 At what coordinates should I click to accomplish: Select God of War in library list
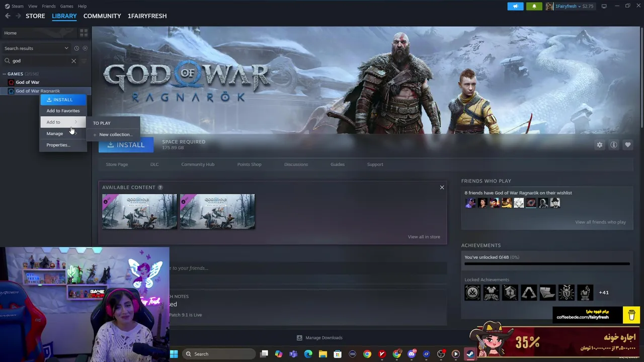27,82
